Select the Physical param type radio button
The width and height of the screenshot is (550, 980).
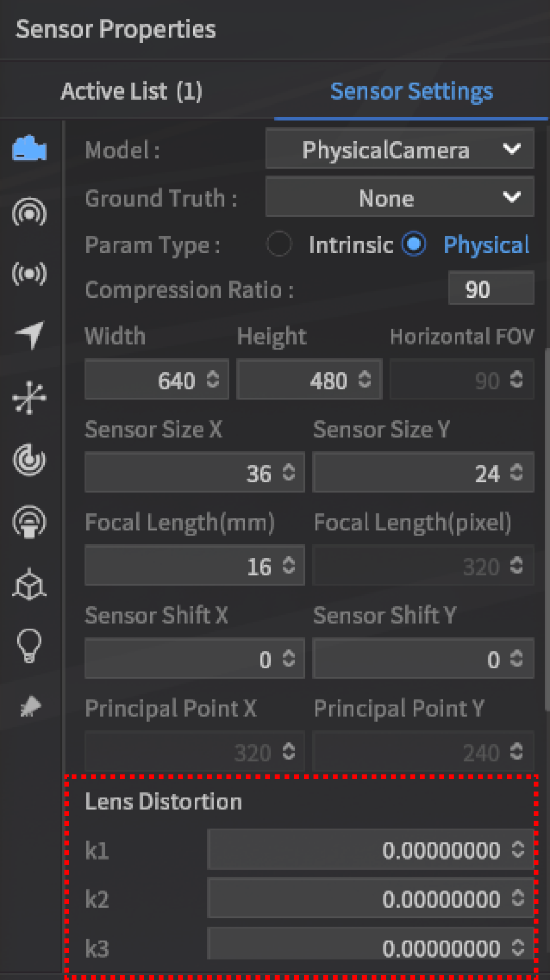(x=414, y=245)
